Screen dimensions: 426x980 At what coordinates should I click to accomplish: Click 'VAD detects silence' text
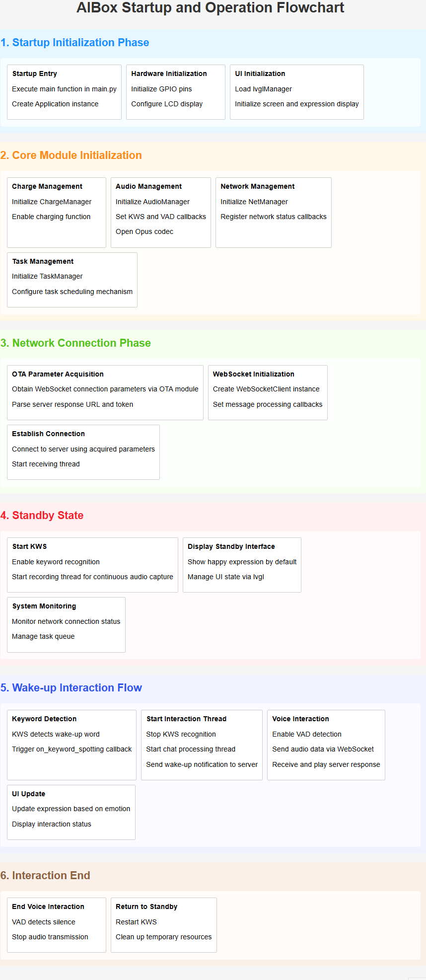pos(44,922)
